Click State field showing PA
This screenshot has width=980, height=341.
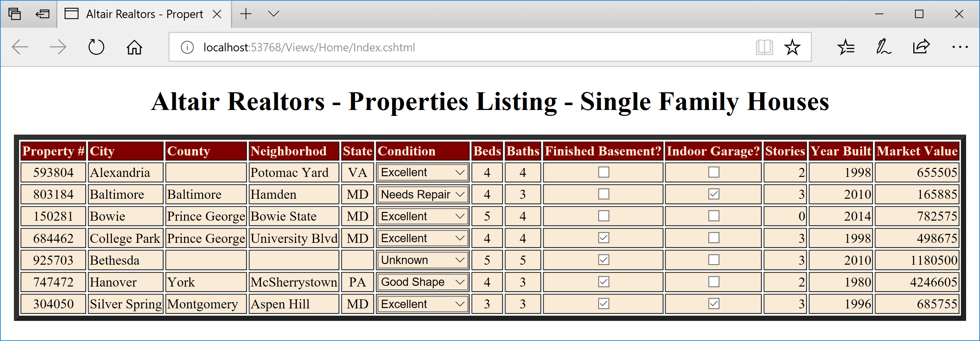[357, 282]
